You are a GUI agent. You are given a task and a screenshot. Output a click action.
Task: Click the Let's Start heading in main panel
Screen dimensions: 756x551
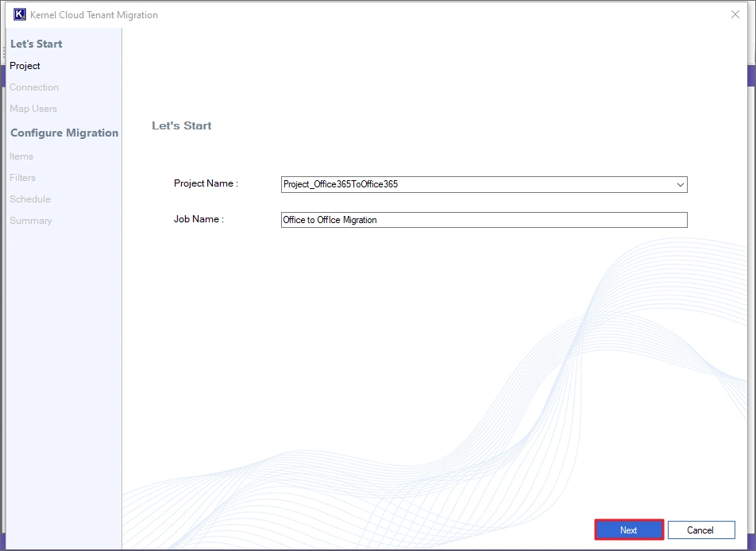tap(182, 125)
